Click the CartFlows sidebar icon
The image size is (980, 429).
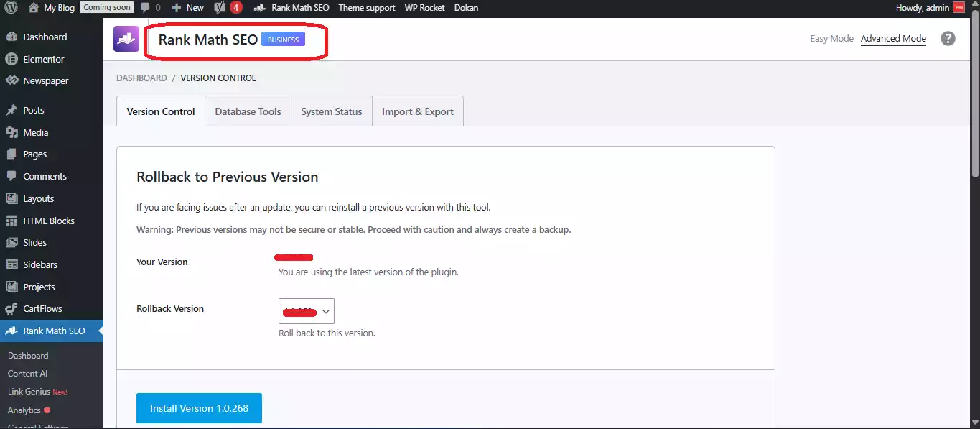11,308
